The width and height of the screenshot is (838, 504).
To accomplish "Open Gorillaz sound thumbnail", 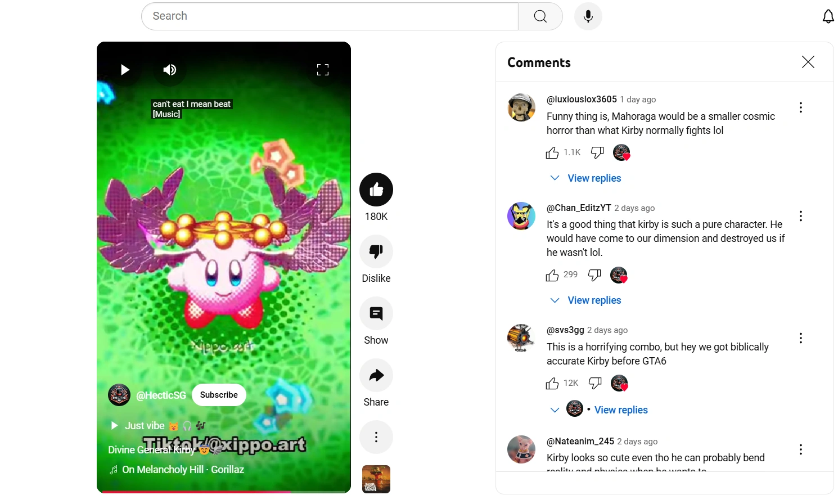I will click(376, 479).
